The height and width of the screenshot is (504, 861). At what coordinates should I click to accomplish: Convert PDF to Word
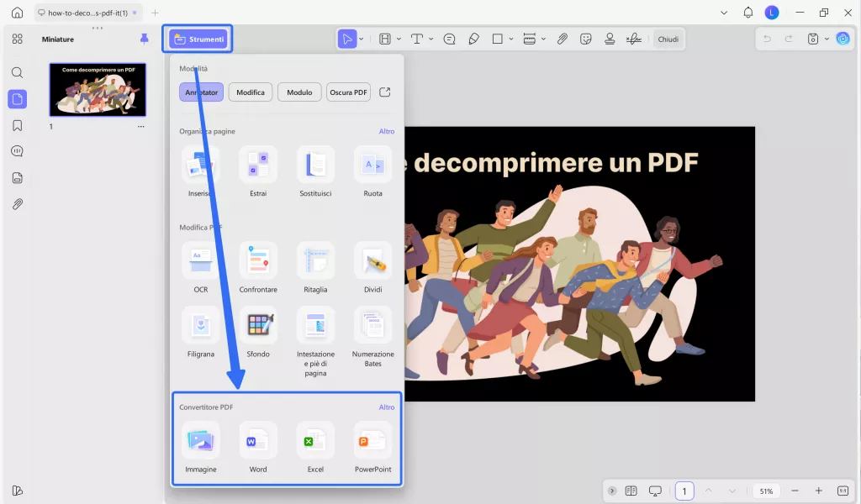(x=258, y=448)
